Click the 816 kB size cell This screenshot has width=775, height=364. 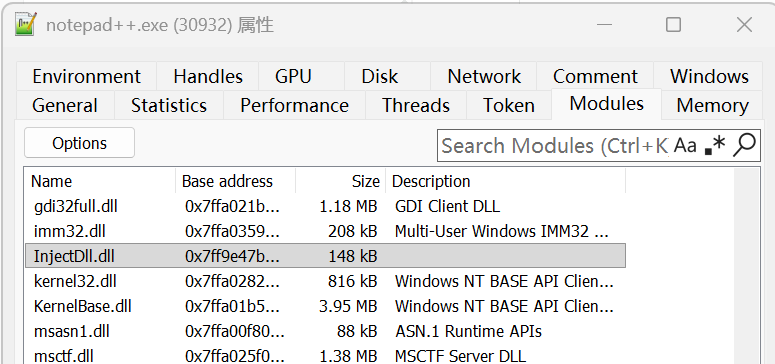(352, 281)
